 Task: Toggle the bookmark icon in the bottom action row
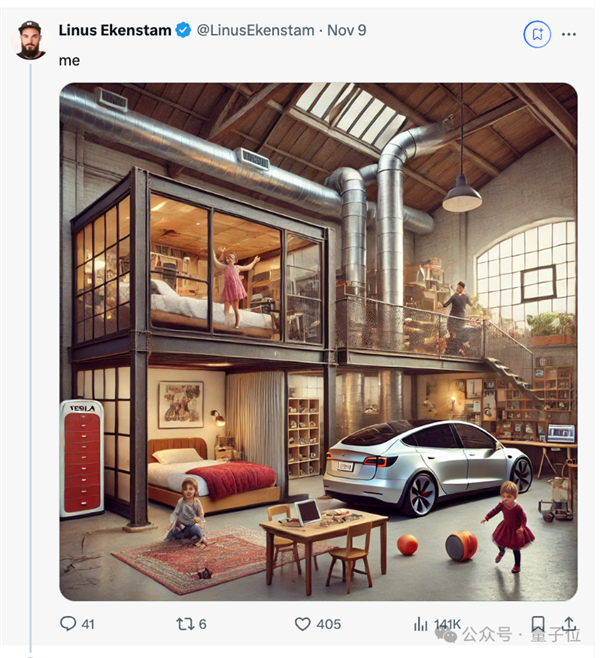(x=538, y=624)
